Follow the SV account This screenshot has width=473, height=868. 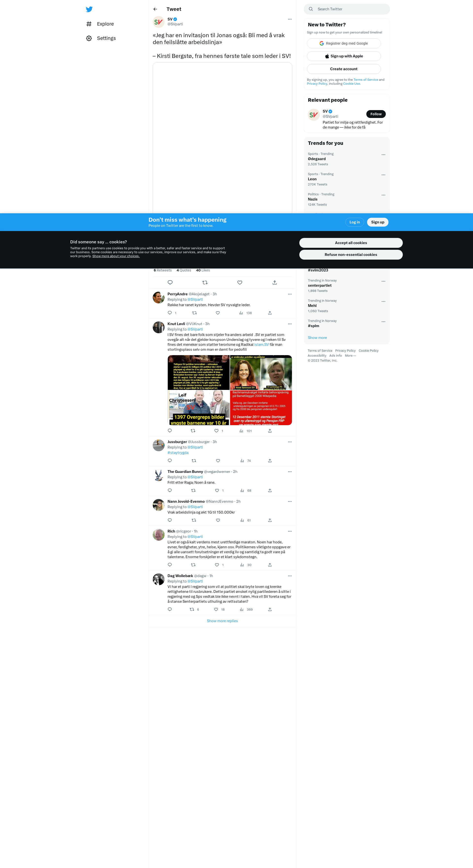pyautogui.click(x=376, y=114)
